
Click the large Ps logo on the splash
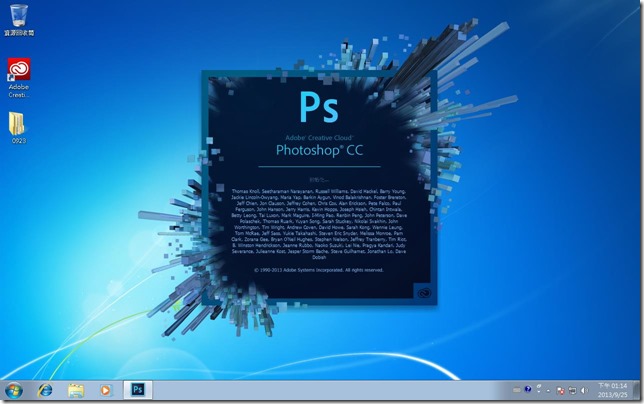(319, 108)
